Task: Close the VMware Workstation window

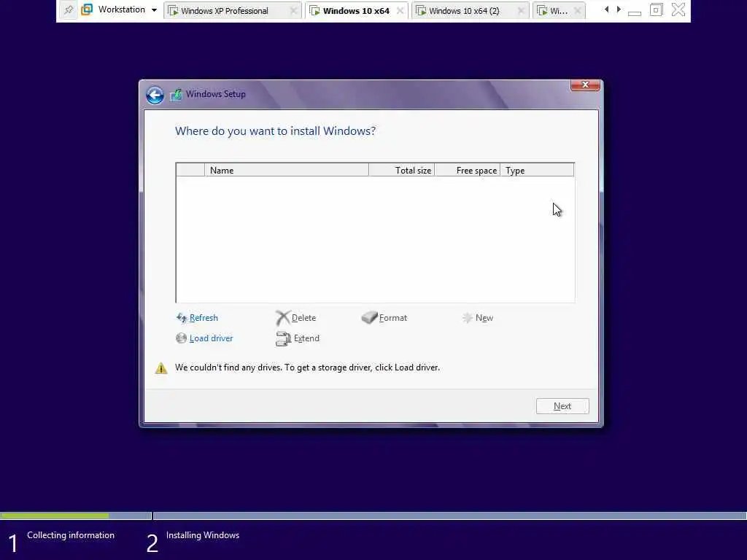Action: click(x=678, y=9)
